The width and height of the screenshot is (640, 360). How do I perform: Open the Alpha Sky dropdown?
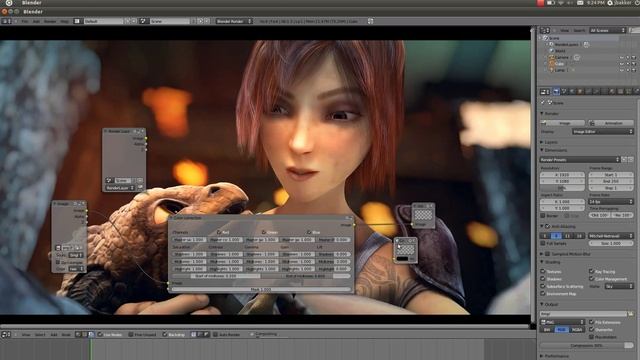pos(619,286)
